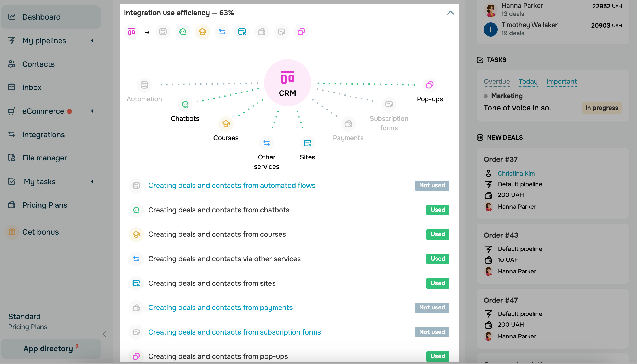Click the Sites icon in the top icon row
Viewport: 637px width, 364px height.
point(242,32)
